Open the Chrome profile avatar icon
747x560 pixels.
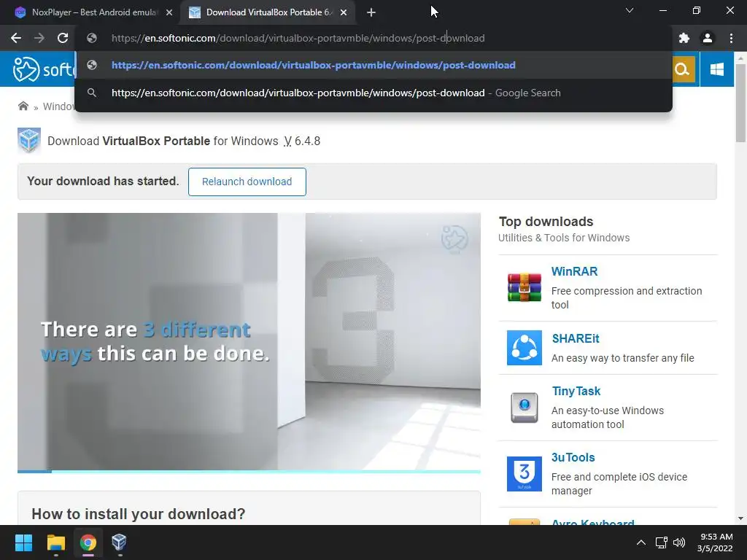pyautogui.click(x=708, y=38)
